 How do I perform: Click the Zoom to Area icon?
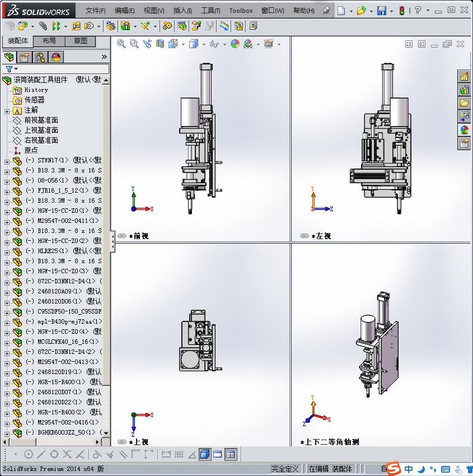click(x=134, y=44)
